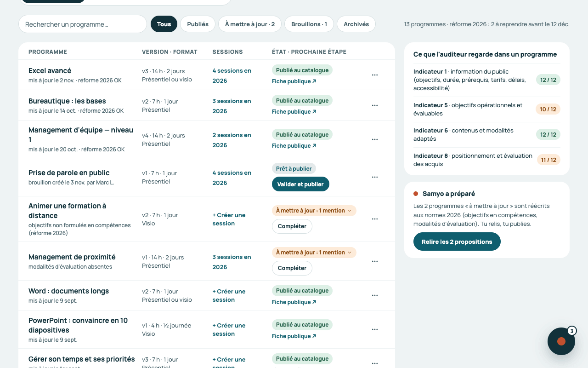Image resolution: width=588 pixels, height=368 pixels.
Task: Open the more-options menu for Excel avancé
Action: (x=375, y=75)
